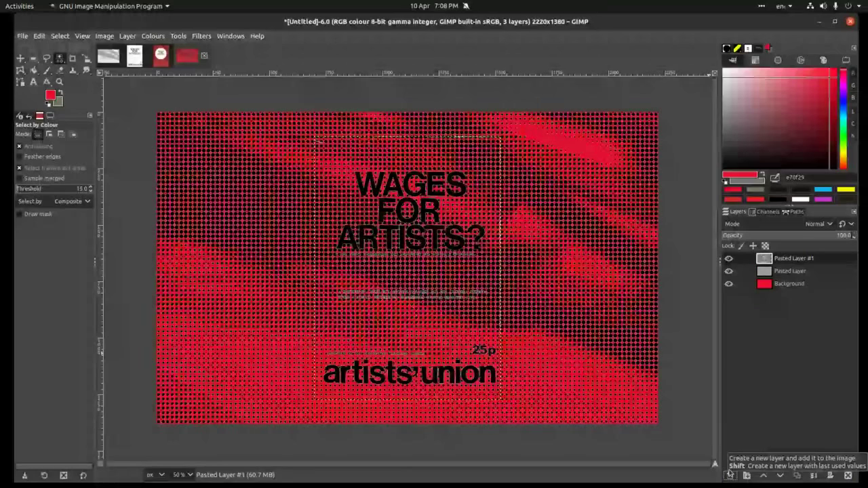Select the Select by Colour tool
Viewport: 868px width, 488px height.
tap(60, 58)
